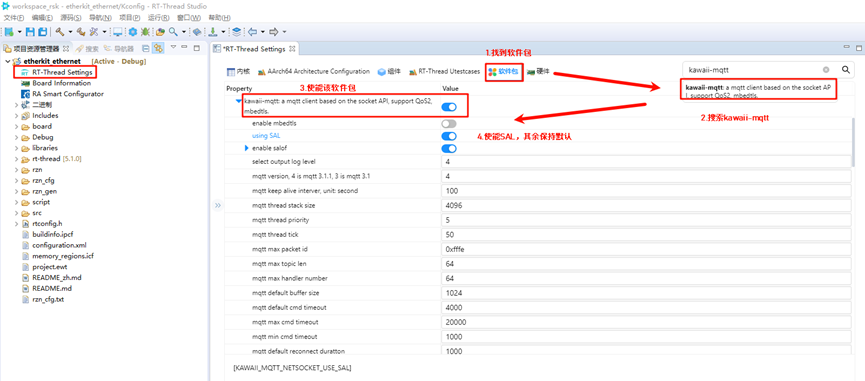
Task: Open dropdown arrow next to Back arrow
Action: coord(263,32)
